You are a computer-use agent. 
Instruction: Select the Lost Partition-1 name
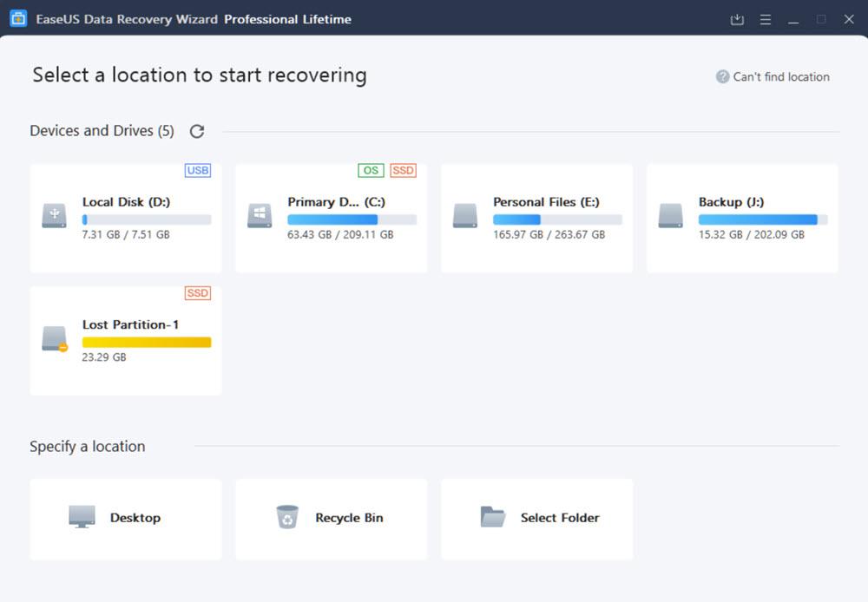click(x=131, y=324)
